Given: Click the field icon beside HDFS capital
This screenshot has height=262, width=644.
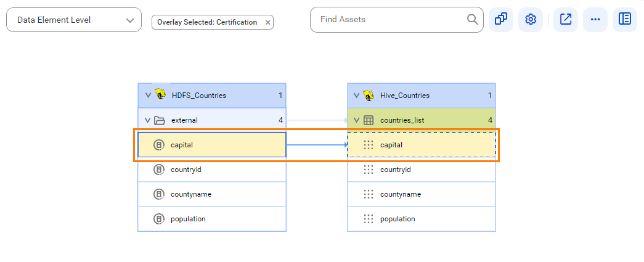Looking at the screenshot, I should 158,144.
